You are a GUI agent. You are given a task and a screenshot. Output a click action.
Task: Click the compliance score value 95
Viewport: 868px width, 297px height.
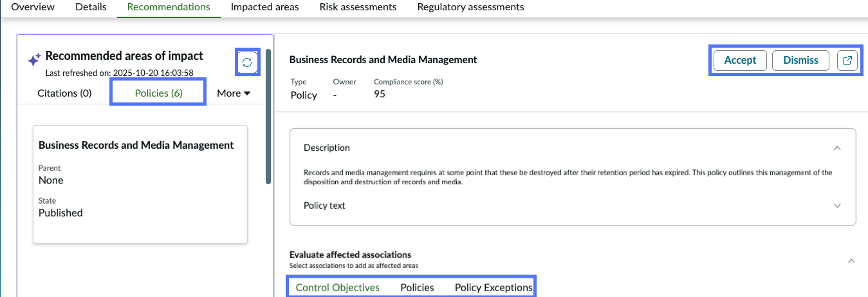pyautogui.click(x=380, y=95)
